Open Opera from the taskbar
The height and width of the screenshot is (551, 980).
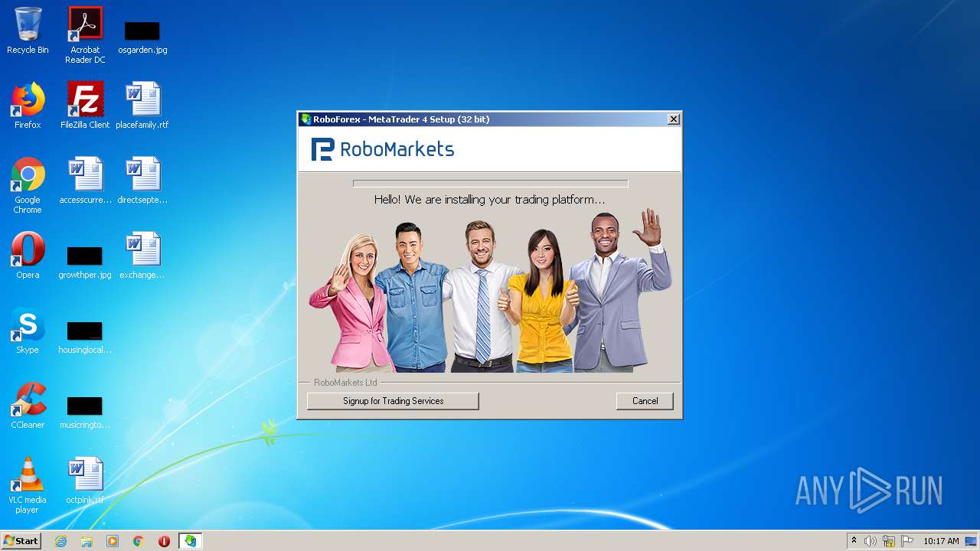coord(164,541)
